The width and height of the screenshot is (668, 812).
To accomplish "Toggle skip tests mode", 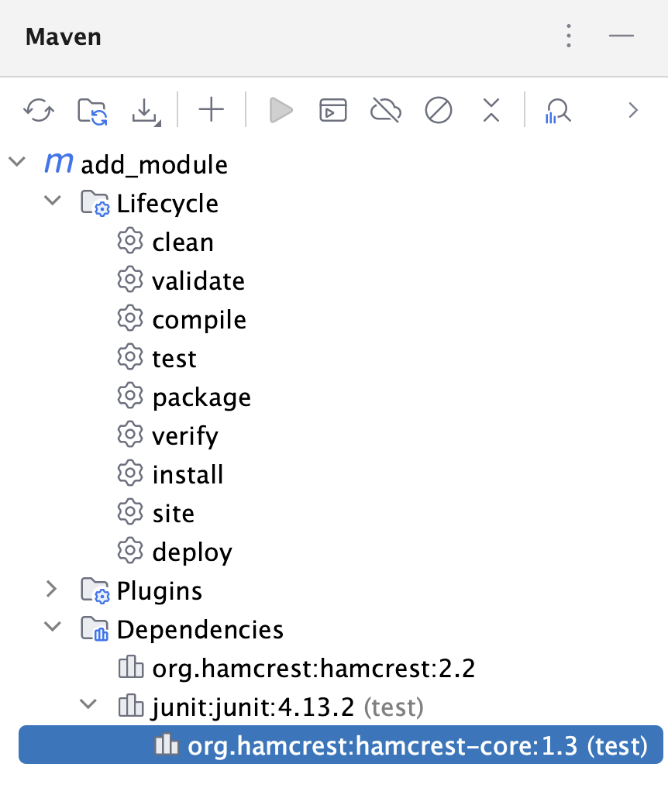I will pos(438,110).
